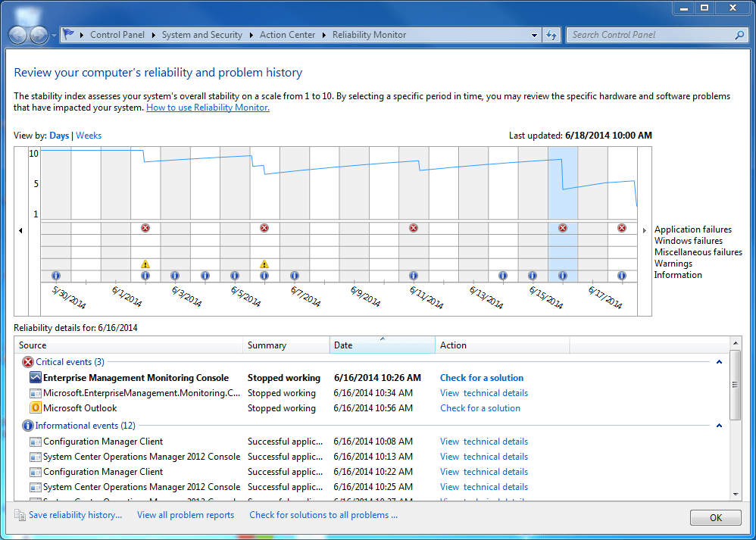Click the search magnifier icon

click(x=739, y=35)
